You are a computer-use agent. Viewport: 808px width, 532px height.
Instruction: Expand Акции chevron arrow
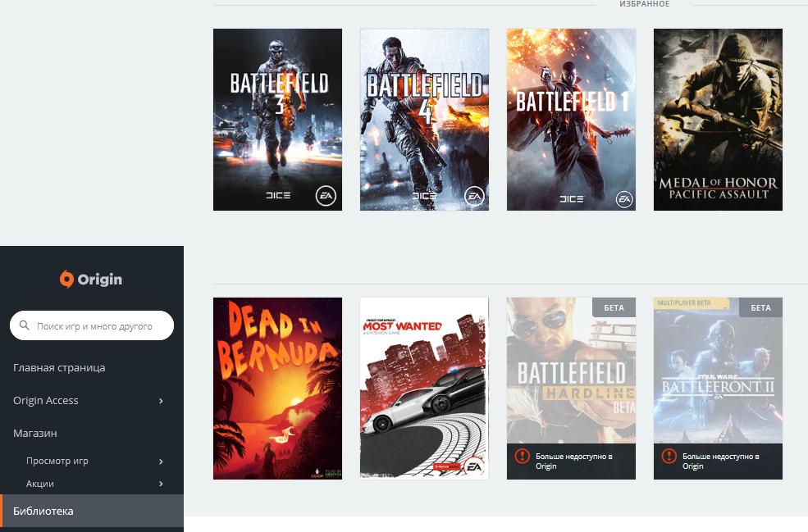(162, 484)
